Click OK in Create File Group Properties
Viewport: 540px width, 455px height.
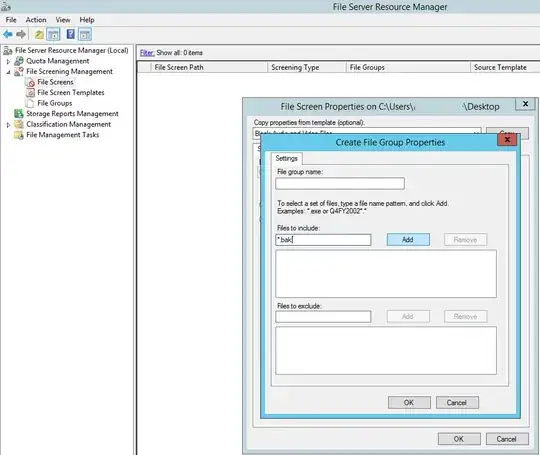(409, 403)
